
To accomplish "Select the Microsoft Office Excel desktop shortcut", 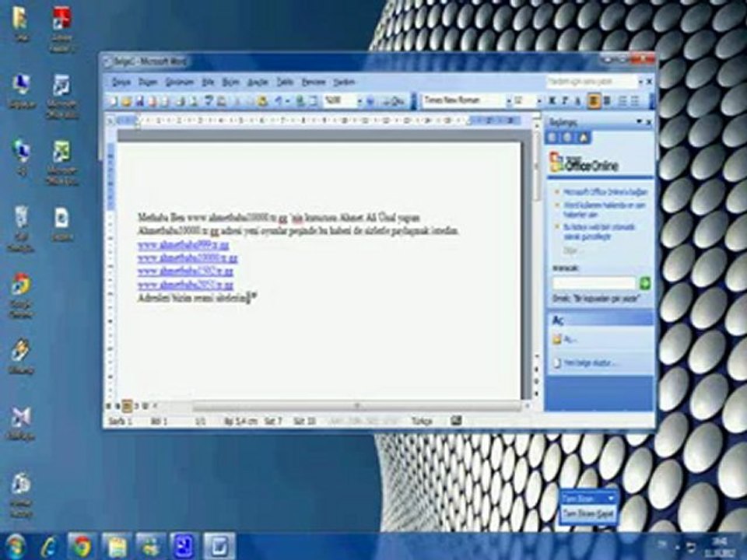I will (x=62, y=162).
